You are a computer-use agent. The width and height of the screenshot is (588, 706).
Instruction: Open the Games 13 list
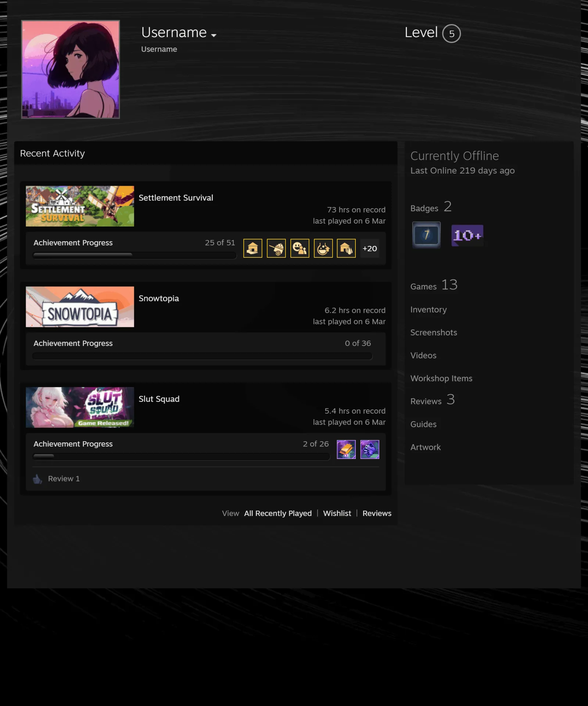434,285
